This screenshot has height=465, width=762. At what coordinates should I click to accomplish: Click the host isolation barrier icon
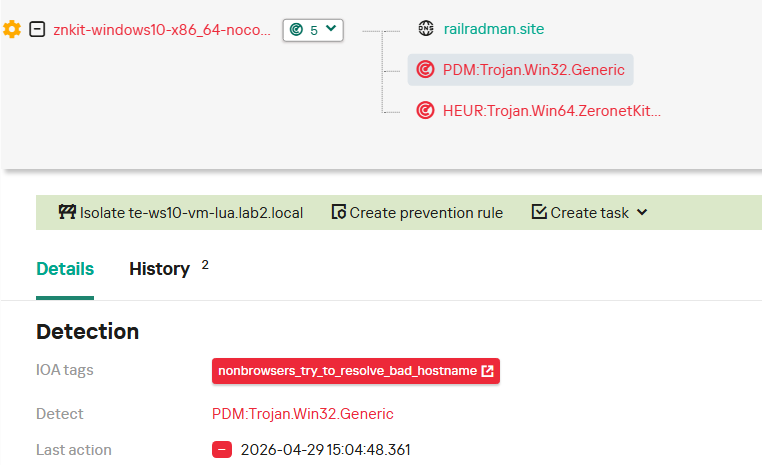pyautogui.click(x=67, y=212)
